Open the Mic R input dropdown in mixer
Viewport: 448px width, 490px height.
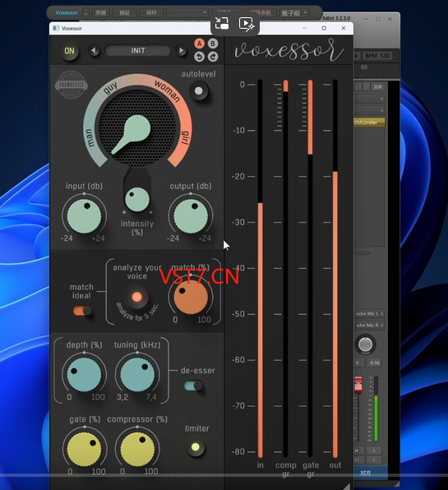coord(369,326)
